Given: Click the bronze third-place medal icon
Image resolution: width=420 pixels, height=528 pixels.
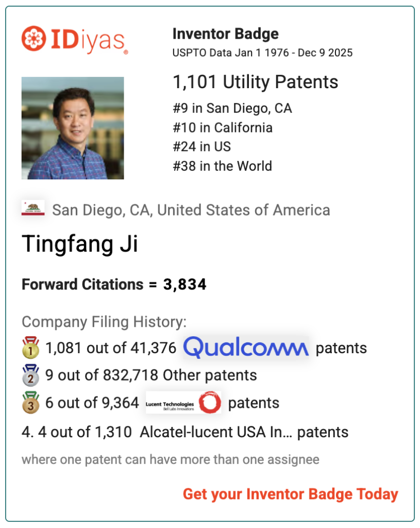Looking at the screenshot, I should [x=30, y=403].
